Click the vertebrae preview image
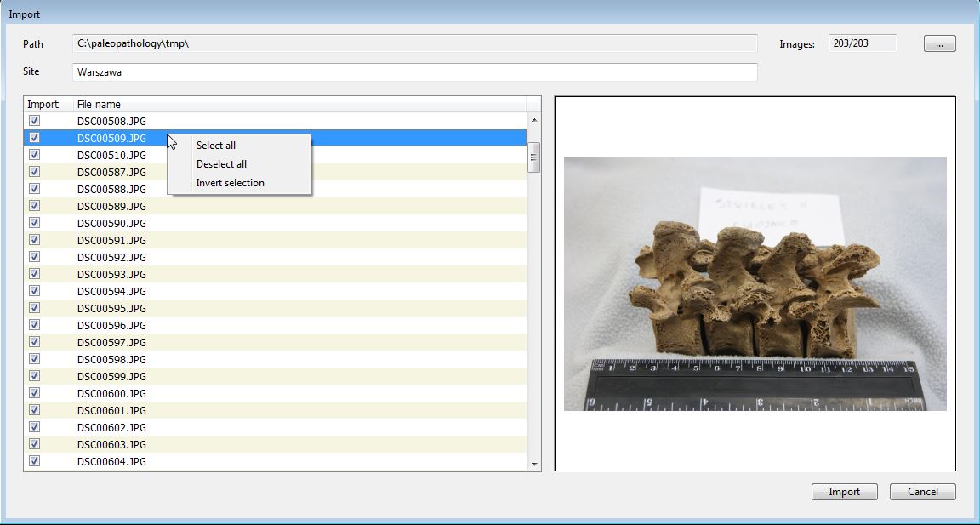Viewport: 980px width, 525px height. click(755, 283)
